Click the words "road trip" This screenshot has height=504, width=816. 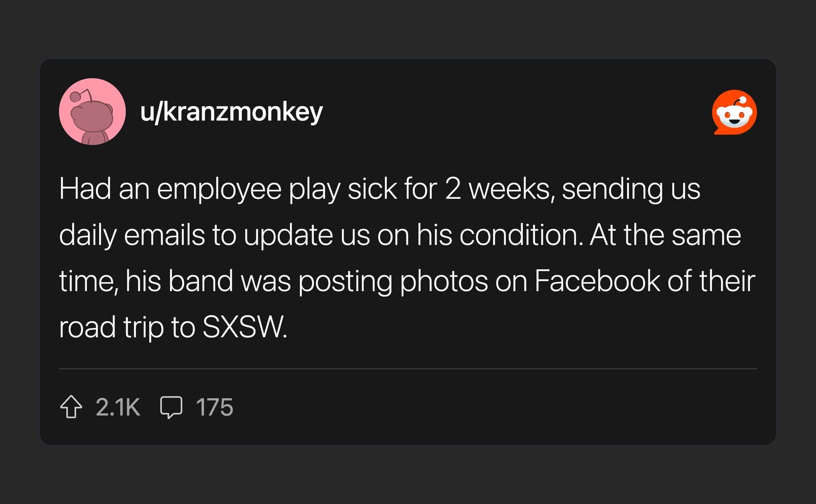click(x=111, y=327)
